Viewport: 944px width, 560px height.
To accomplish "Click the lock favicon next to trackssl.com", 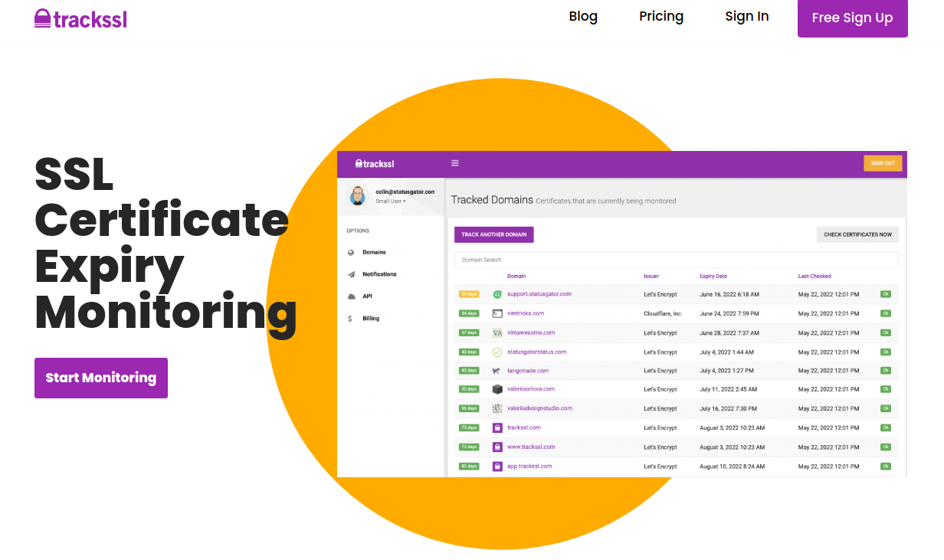I will click(x=497, y=428).
